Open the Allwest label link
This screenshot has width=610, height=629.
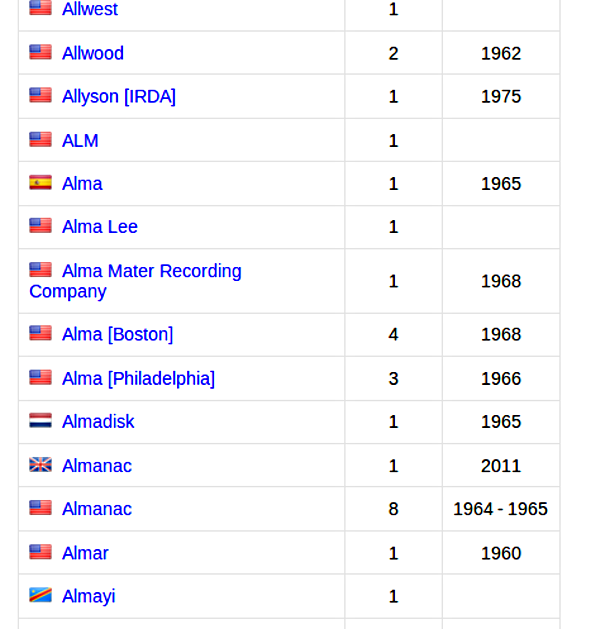tap(89, 10)
